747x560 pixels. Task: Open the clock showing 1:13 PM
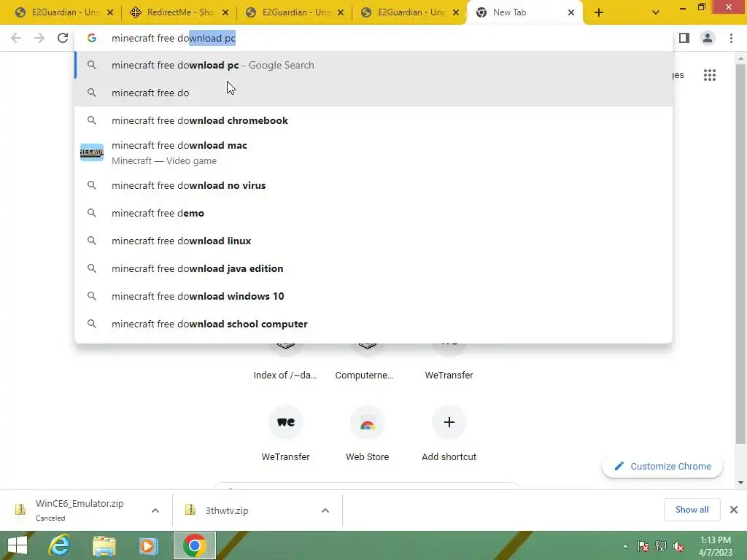click(715, 546)
